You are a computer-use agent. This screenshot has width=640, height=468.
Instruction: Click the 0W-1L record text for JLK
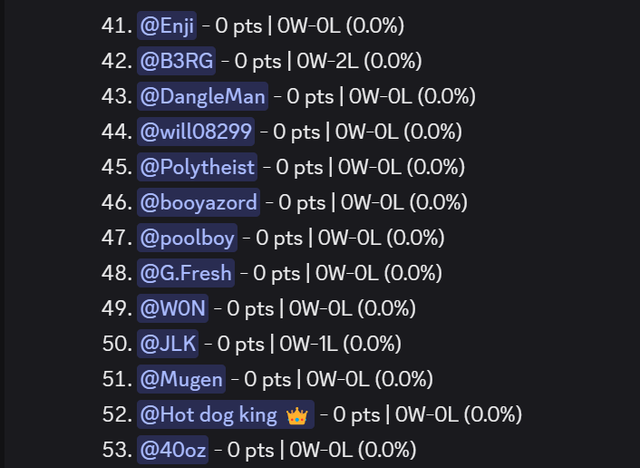click(309, 344)
